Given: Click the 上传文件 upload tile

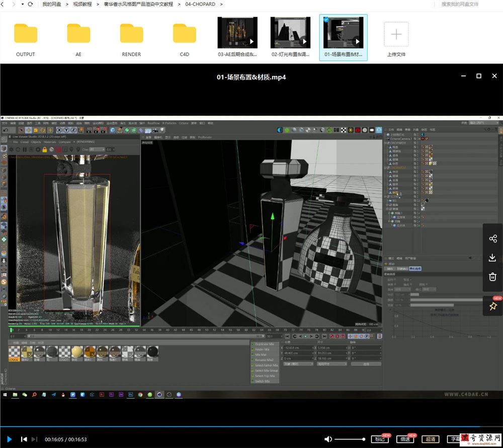Looking at the screenshot, I should 396,35.
